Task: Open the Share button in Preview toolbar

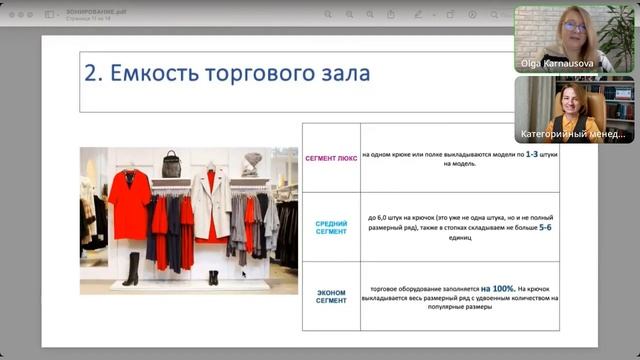Action: point(391,14)
